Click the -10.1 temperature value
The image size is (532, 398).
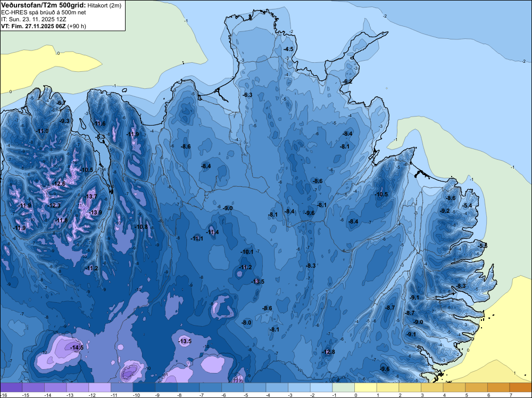pyautogui.click(x=247, y=252)
